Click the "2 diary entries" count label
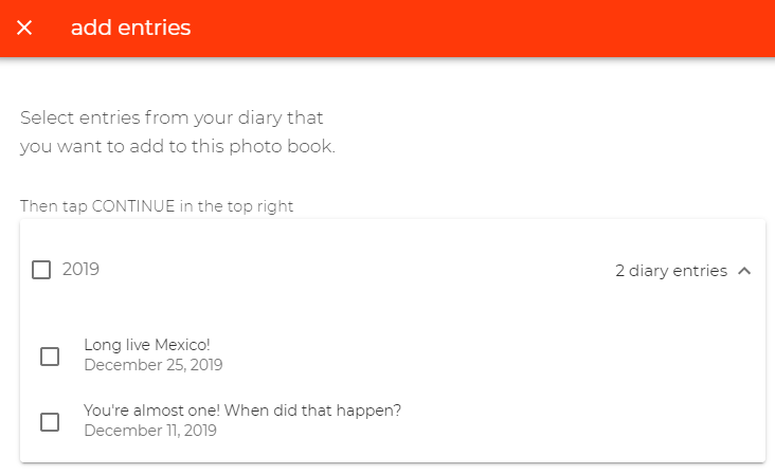Image resolution: width=775 pixels, height=474 pixels. [x=671, y=270]
